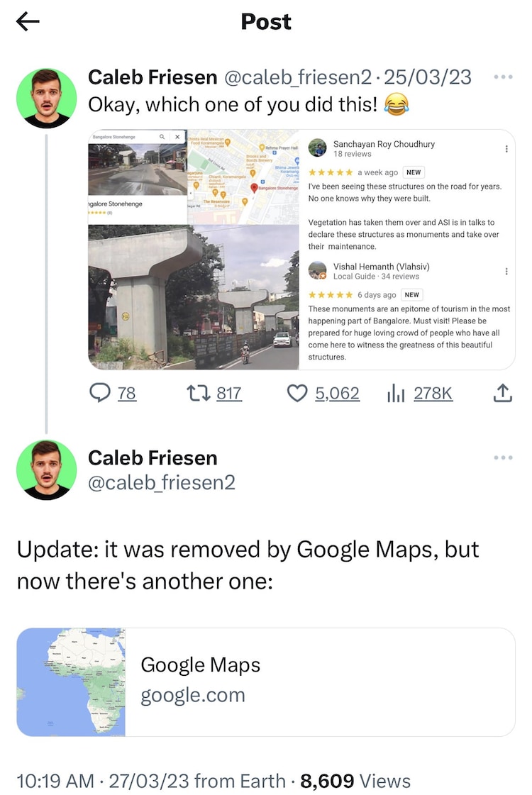Open the Caleb Friesen name on first post
The width and height of the screenshot is (532, 795).
point(153,77)
